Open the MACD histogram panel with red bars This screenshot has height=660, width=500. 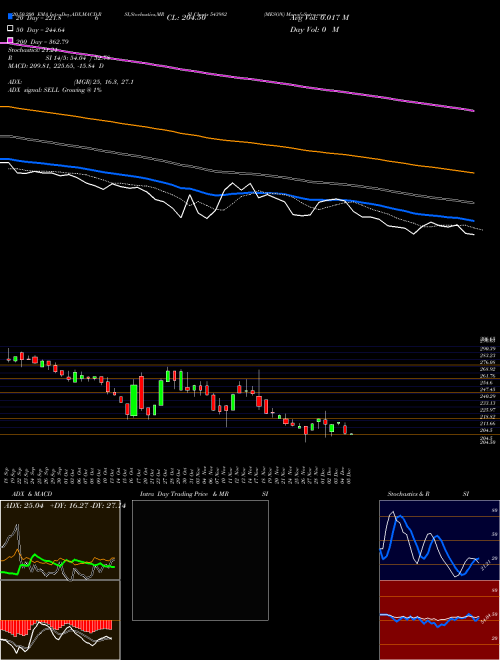pos(60,620)
